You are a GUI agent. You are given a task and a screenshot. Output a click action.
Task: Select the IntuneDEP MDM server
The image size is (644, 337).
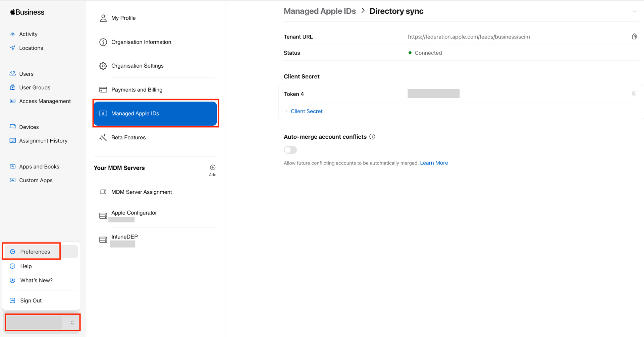click(x=124, y=237)
